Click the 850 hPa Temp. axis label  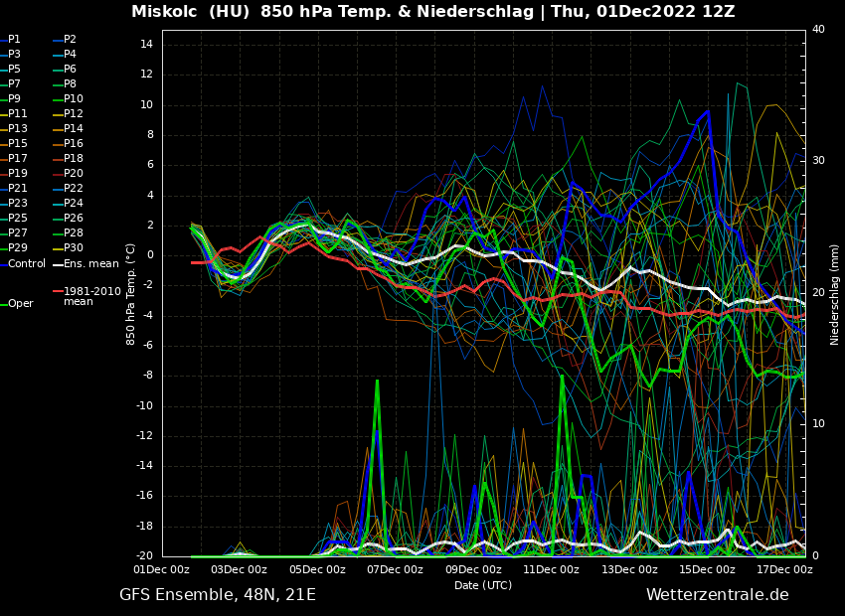(x=131, y=294)
